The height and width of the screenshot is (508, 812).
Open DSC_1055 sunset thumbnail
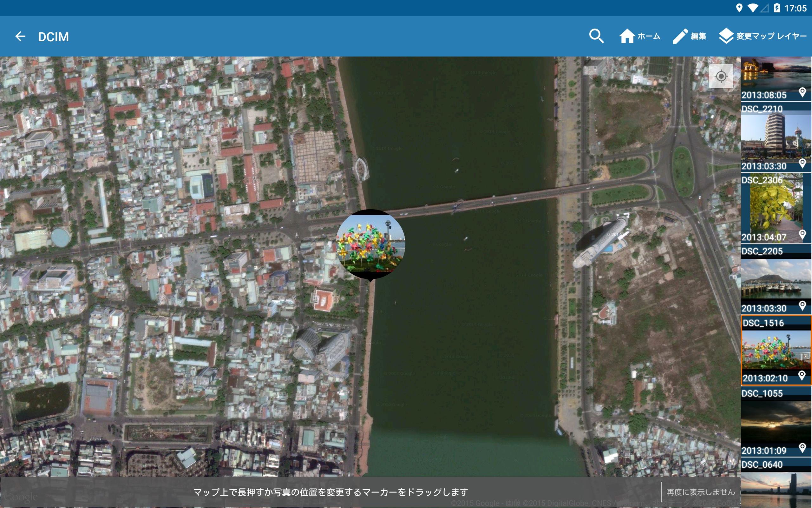click(x=776, y=421)
